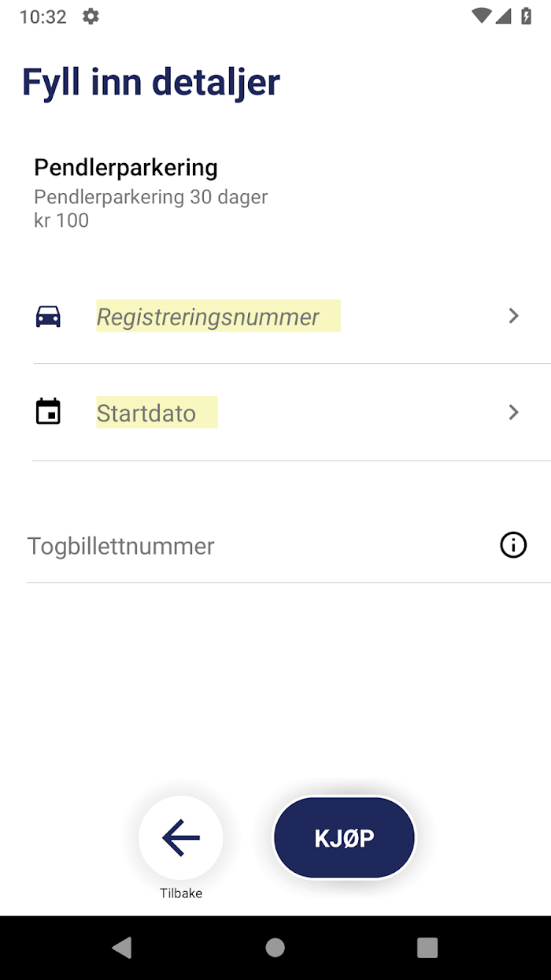Click the Tilbake label
Viewport: 551px width, 980px height.
pyautogui.click(x=181, y=893)
